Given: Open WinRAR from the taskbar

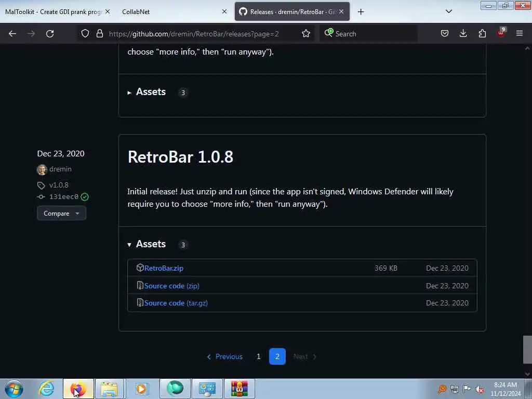Looking at the screenshot, I should (x=239, y=389).
